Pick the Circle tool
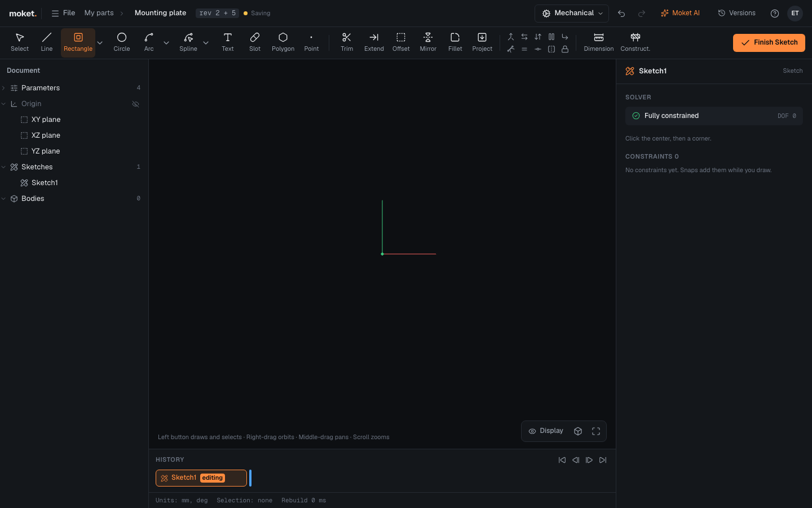Image resolution: width=812 pixels, height=508 pixels. [x=122, y=42]
